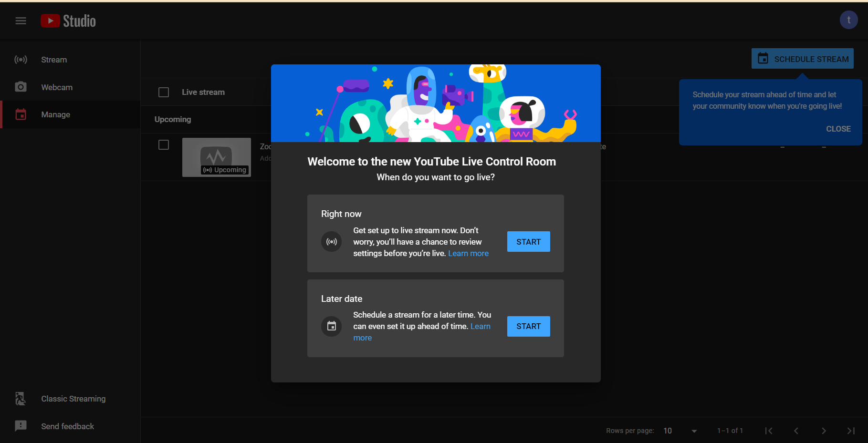Open the account avatar menu
868x443 pixels.
848,20
